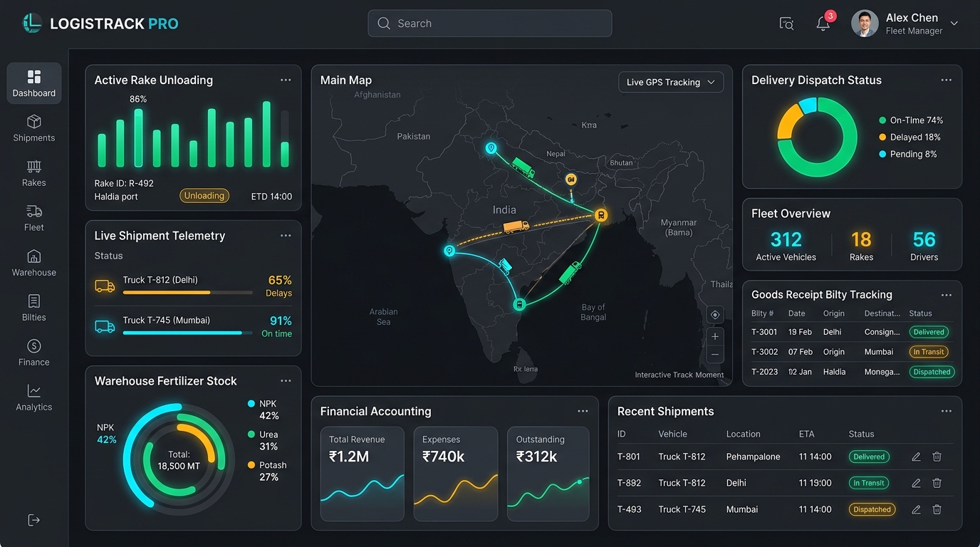Open Delivery Dispatch Status options menu
This screenshot has height=547, width=980.
[947, 80]
